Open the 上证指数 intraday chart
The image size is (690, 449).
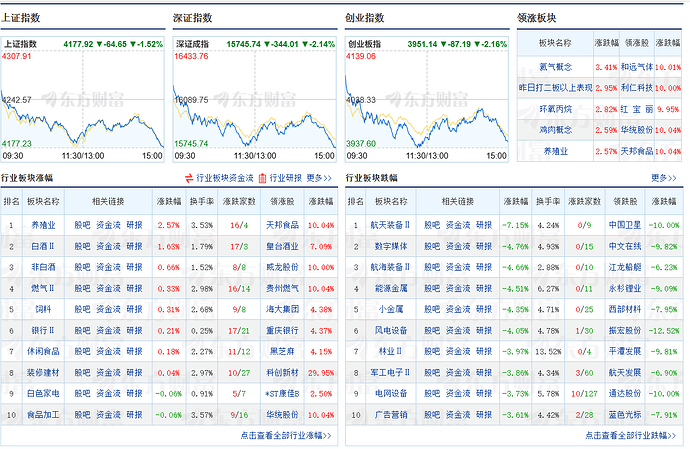[82, 99]
